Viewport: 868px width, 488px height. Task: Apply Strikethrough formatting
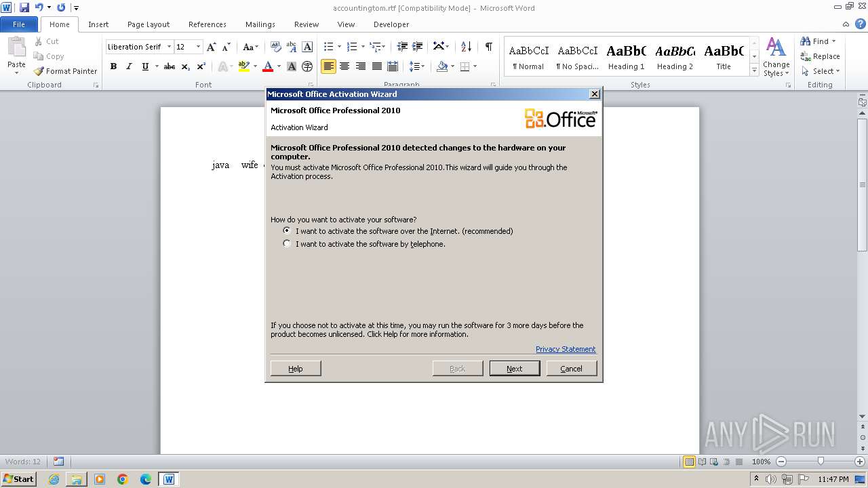click(x=170, y=66)
